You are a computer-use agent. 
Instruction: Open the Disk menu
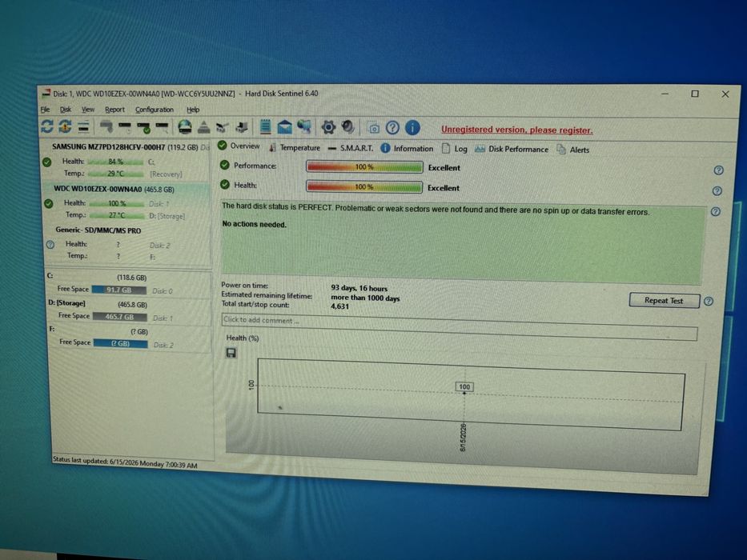pos(66,110)
